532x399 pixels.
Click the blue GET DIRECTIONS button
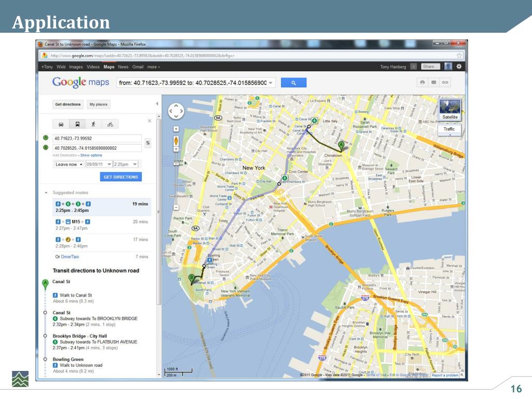(x=121, y=177)
